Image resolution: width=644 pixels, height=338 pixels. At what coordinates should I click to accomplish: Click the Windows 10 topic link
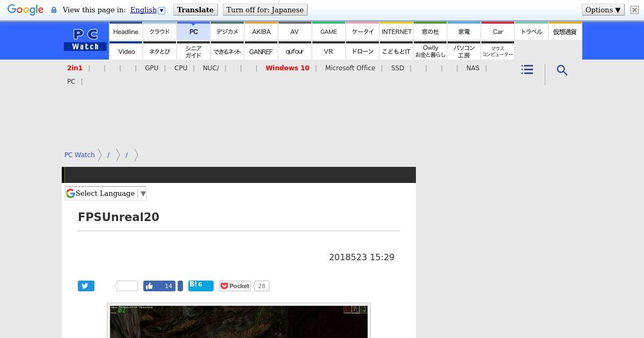click(x=287, y=68)
